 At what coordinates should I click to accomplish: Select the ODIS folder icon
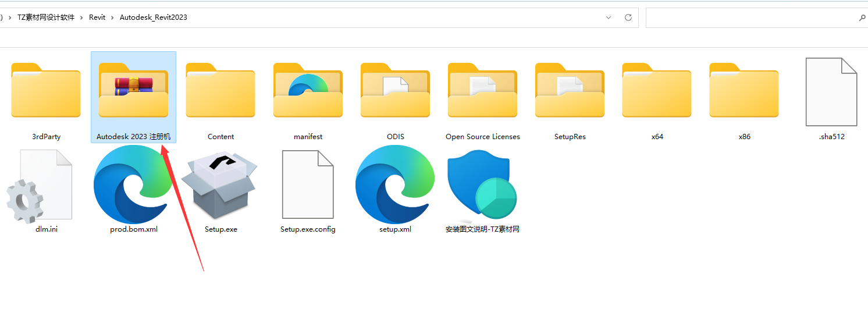(395, 90)
